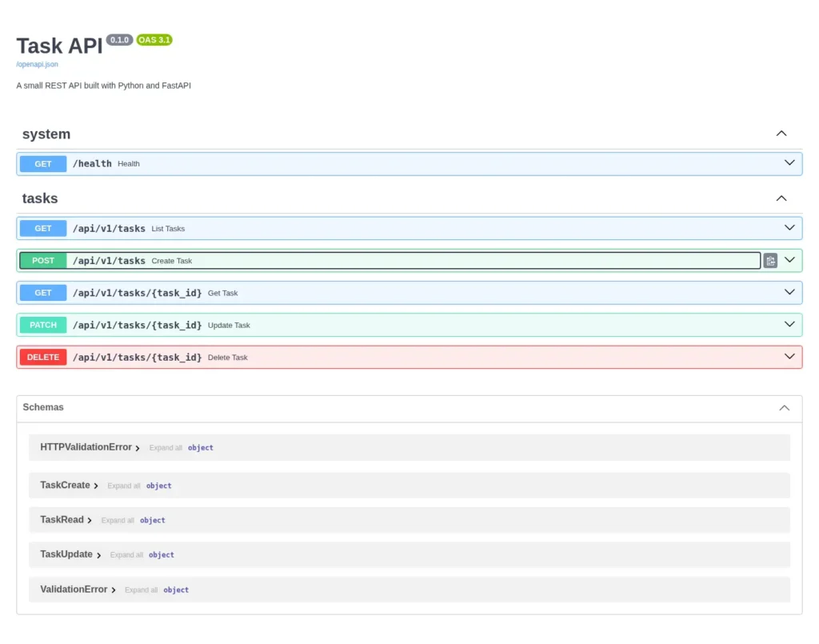Click the object type label of TaskRead
Image resolution: width=819 pixels, height=644 pixels.
click(x=153, y=520)
